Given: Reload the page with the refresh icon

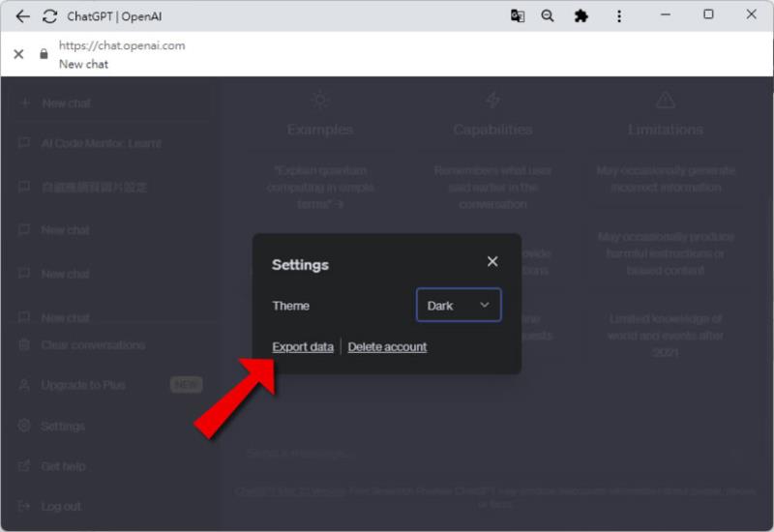Looking at the screenshot, I should point(50,16).
